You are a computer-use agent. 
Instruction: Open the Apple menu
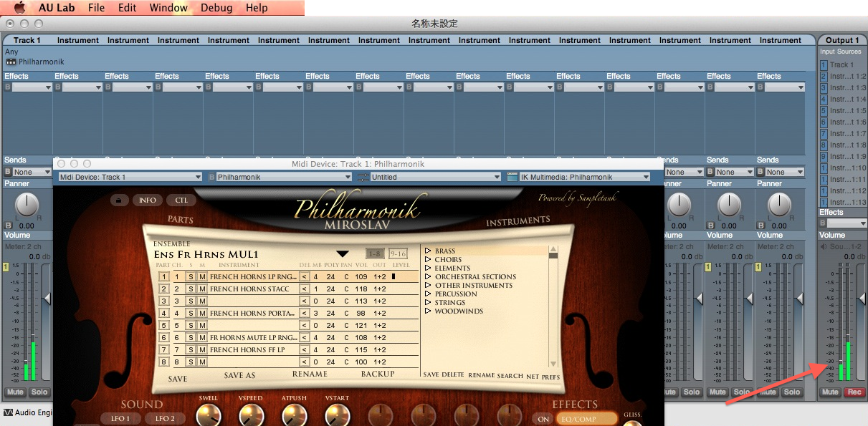[19, 8]
